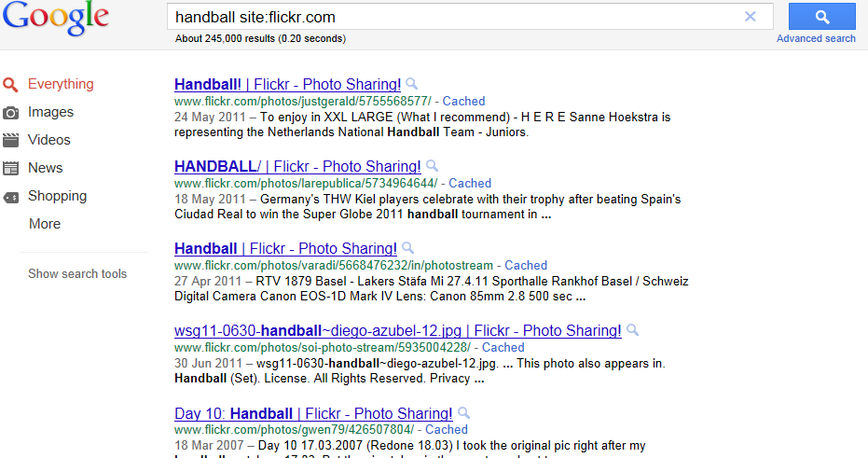The height and width of the screenshot is (458, 868).
Task: Switch to the Shopping search category
Action: [x=58, y=196]
